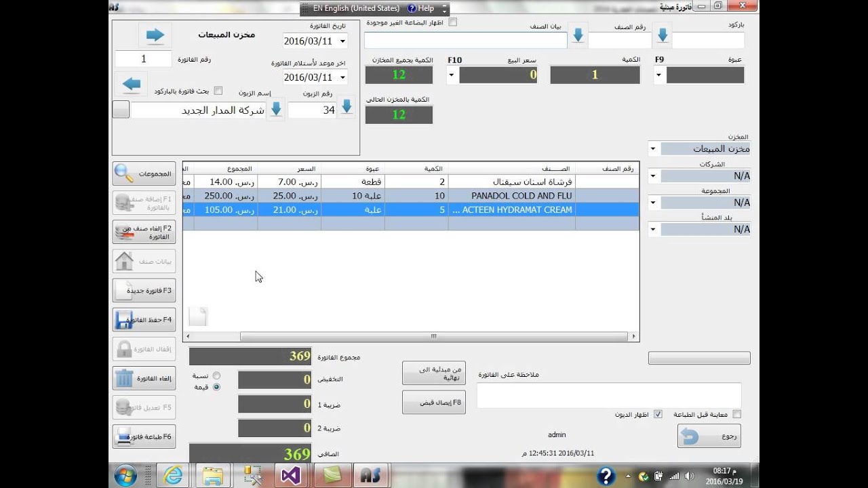This screenshot has height=488, width=868.
Task: Click the Groups (المجموعات) magnifier button
Action: click(144, 174)
